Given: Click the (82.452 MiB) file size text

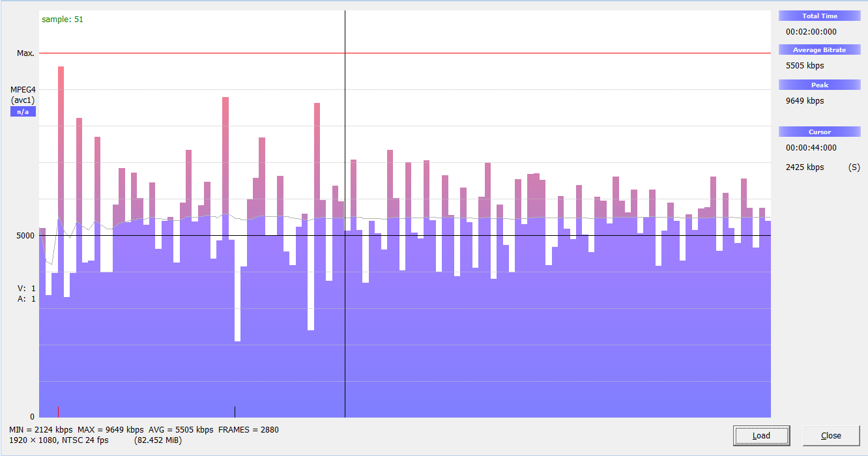Looking at the screenshot, I should click(x=158, y=440).
